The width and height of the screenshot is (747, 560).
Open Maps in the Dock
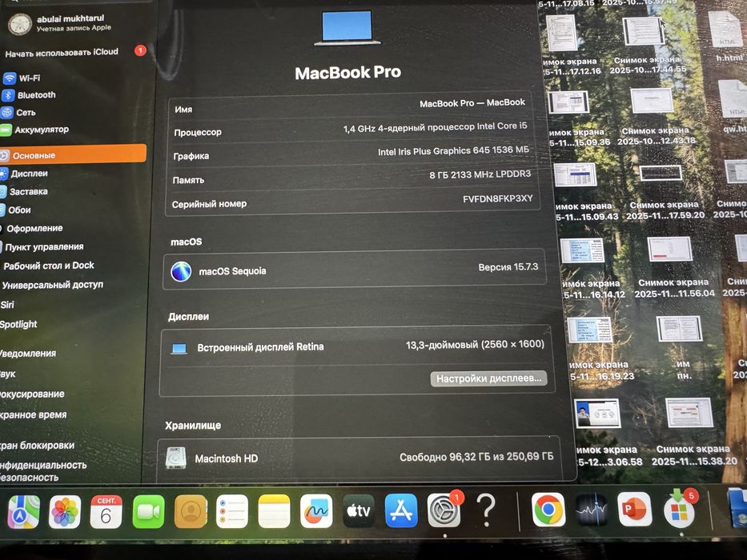23,512
